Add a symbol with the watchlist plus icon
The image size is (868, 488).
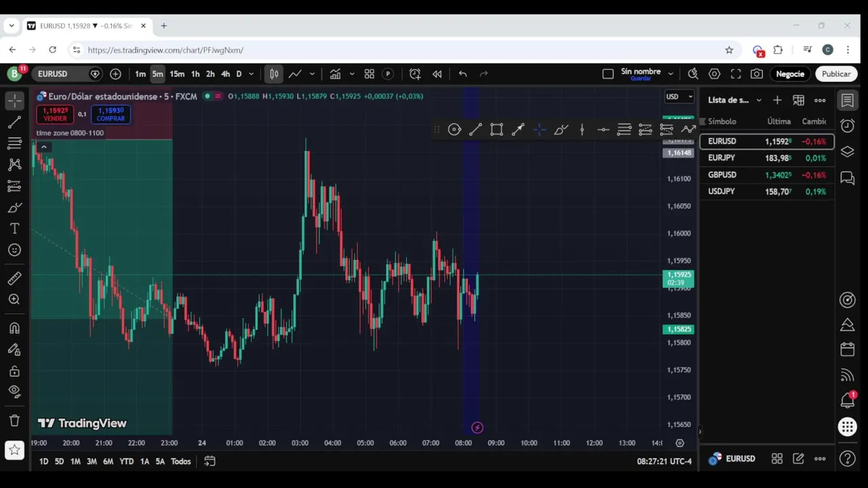point(777,100)
